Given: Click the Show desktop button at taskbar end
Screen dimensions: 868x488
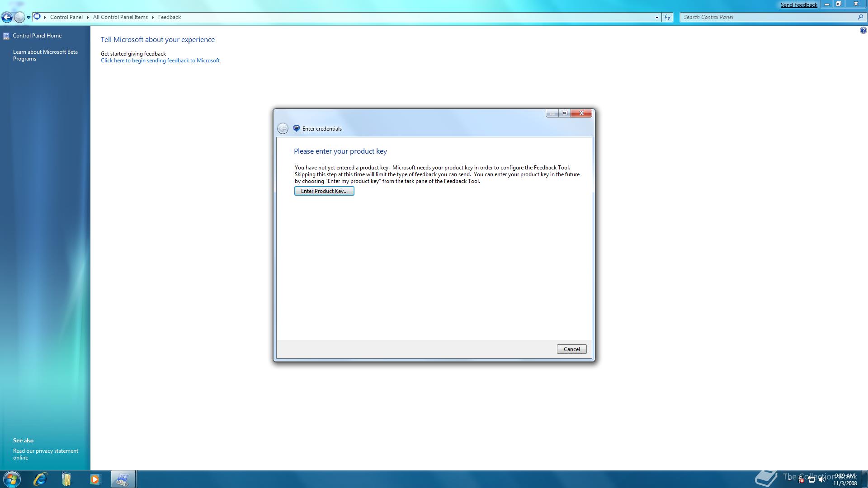Looking at the screenshot, I should coord(864,479).
